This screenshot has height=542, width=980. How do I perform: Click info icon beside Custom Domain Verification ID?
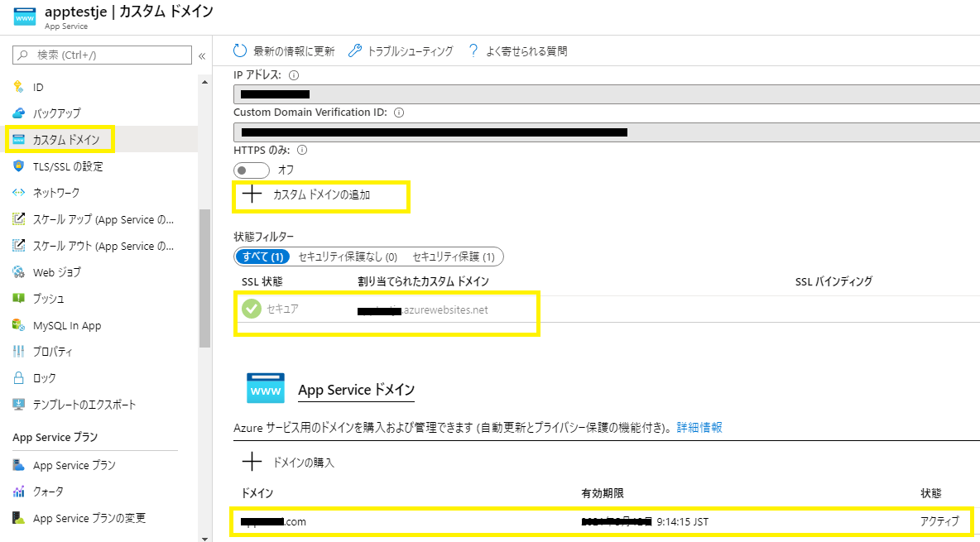tap(399, 113)
